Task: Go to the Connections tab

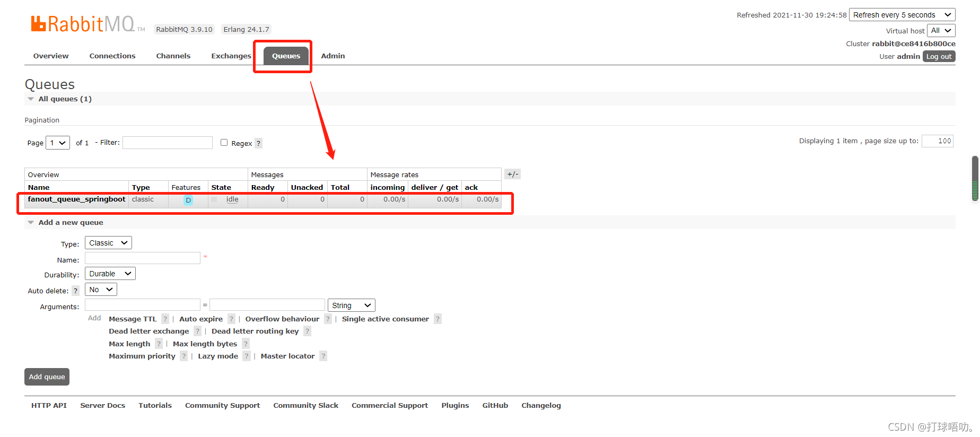Action: (x=112, y=56)
